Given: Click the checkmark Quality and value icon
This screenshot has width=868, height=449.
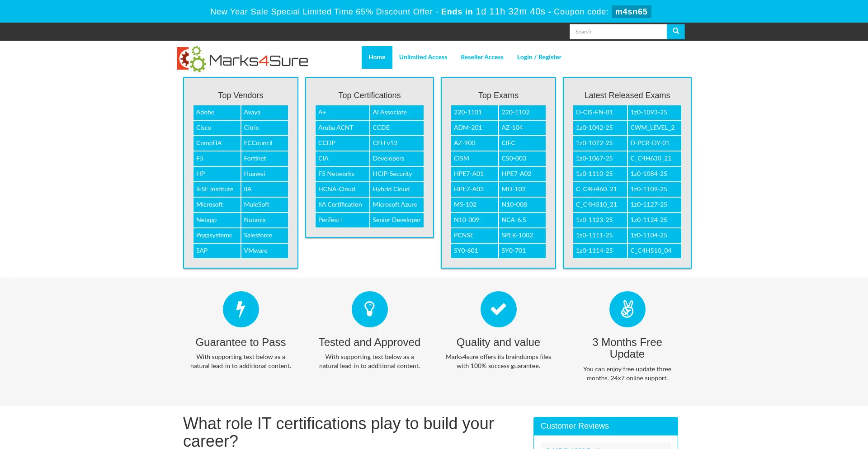Looking at the screenshot, I should 498,309.
